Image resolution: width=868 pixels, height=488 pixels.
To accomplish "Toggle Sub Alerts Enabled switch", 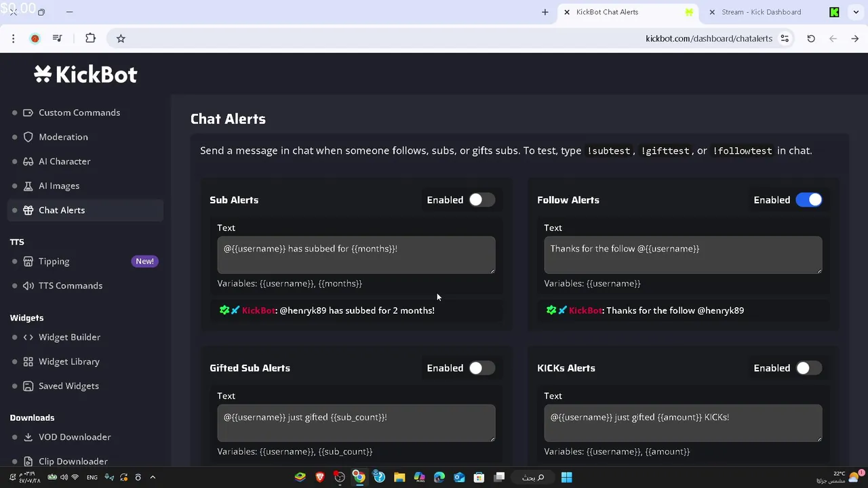I will tap(481, 200).
